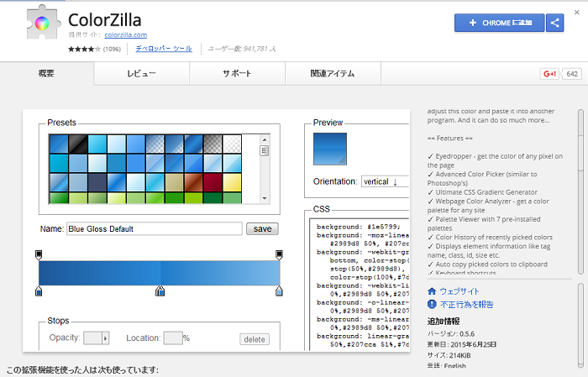The width and height of the screenshot is (588, 377).
Task: Select the brown-orange preset swatch
Action: [x=193, y=182]
